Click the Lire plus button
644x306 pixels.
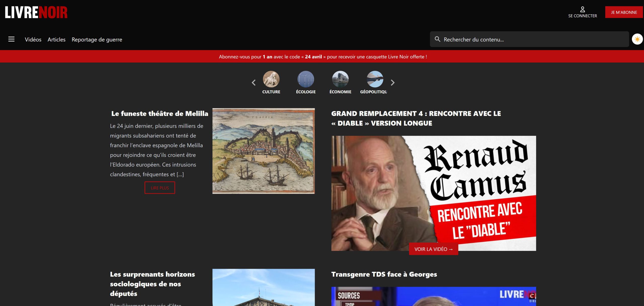pyautogui.click(x=160, y=188)
